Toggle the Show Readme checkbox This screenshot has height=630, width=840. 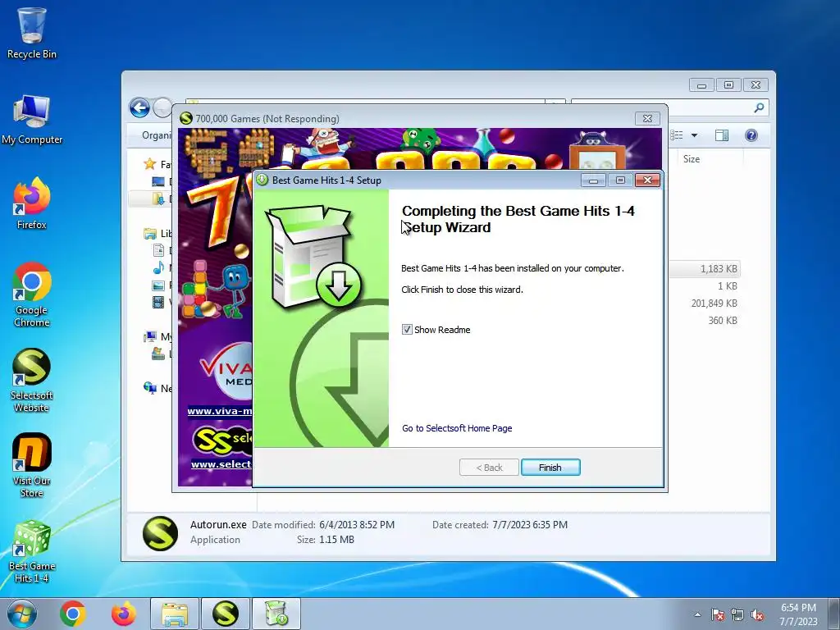click(x=407, y=330)
